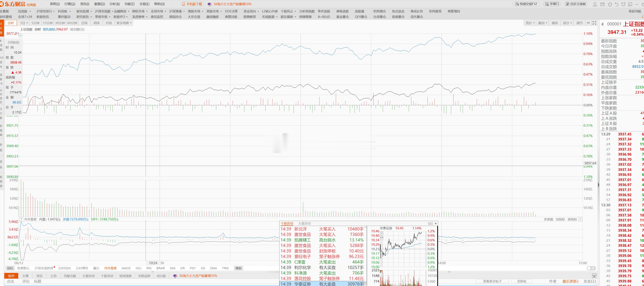Click the question mark help icon beside 内外盘差
This screenshot has height=286, width=644.
coord(21,219)
